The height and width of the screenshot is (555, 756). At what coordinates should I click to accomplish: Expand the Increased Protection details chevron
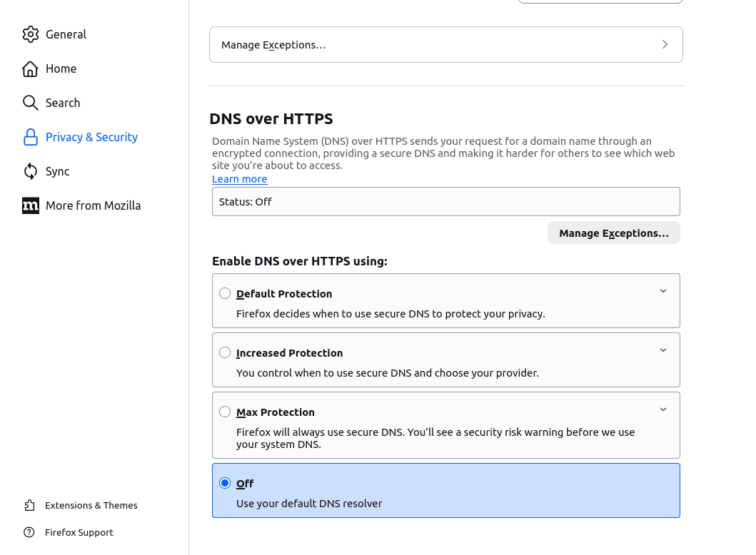pos(663,350)
